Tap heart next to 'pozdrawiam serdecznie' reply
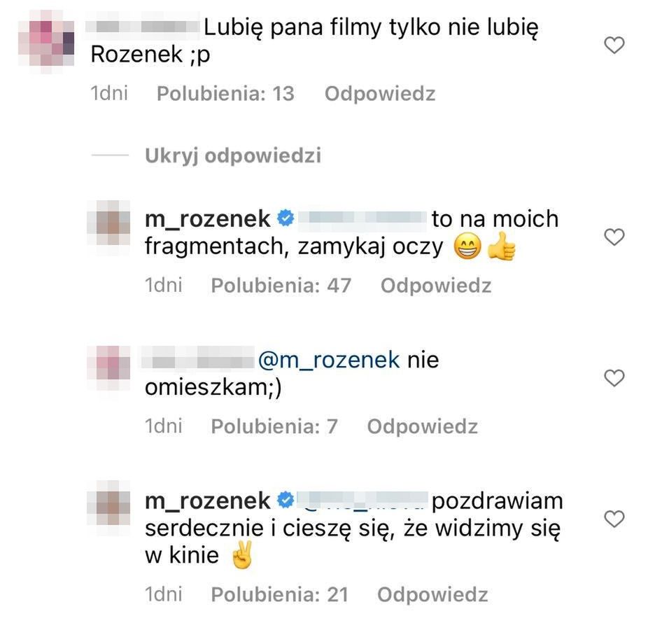Image resolution: width=662 pixels, height=644 pixels. (614, 519)
